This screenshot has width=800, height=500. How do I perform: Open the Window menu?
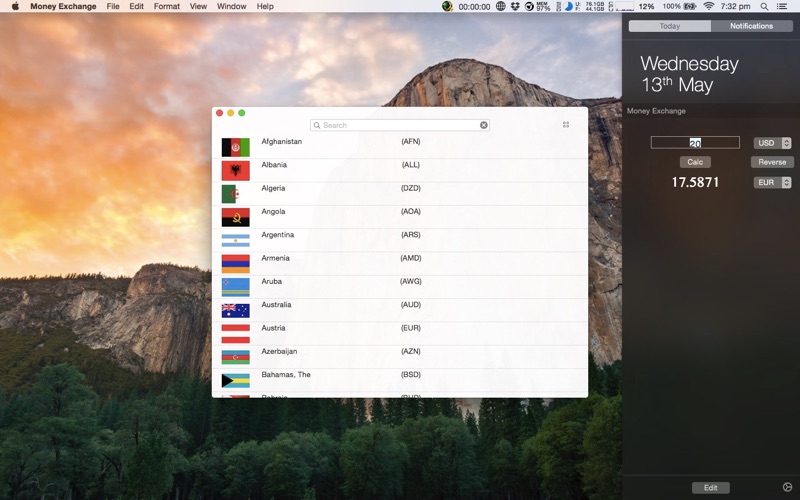(x=231, y=6)
